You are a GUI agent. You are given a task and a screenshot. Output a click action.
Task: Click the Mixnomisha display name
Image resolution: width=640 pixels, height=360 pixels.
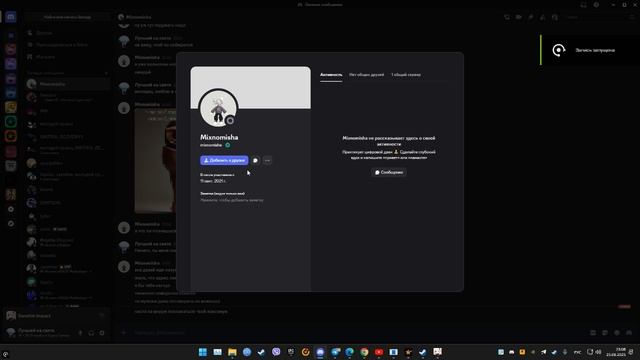[x=219, y=137]
